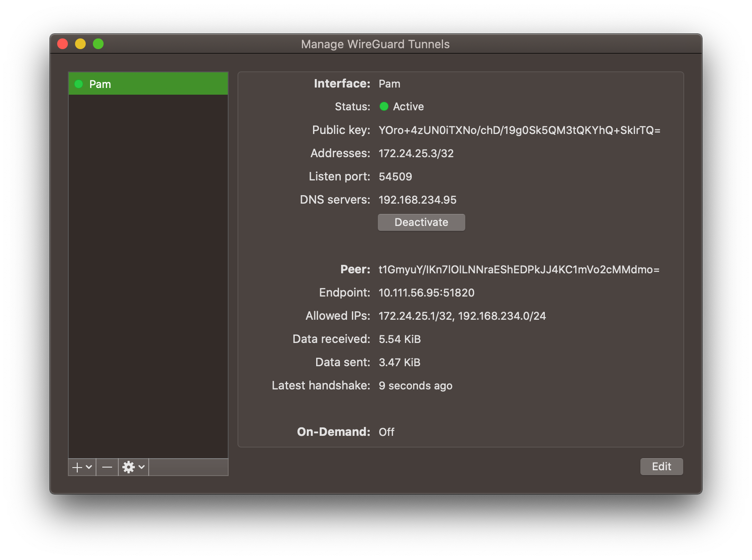Click the data sent value 3.47 KiB
The height and width of the screenshot is (560, 752).
coord(400,362)
